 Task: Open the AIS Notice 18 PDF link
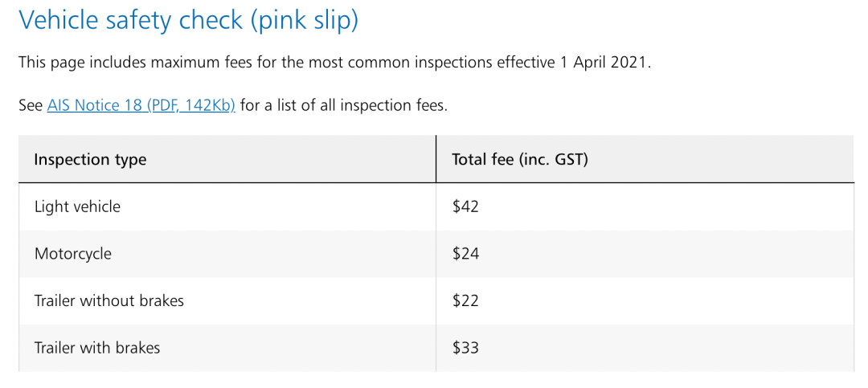pos(141,105)
